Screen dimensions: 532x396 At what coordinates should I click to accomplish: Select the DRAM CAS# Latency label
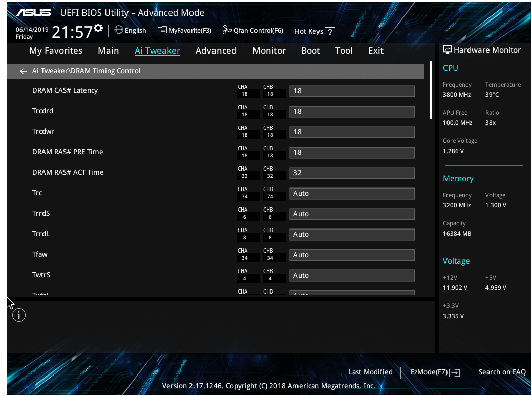(65, 90)
